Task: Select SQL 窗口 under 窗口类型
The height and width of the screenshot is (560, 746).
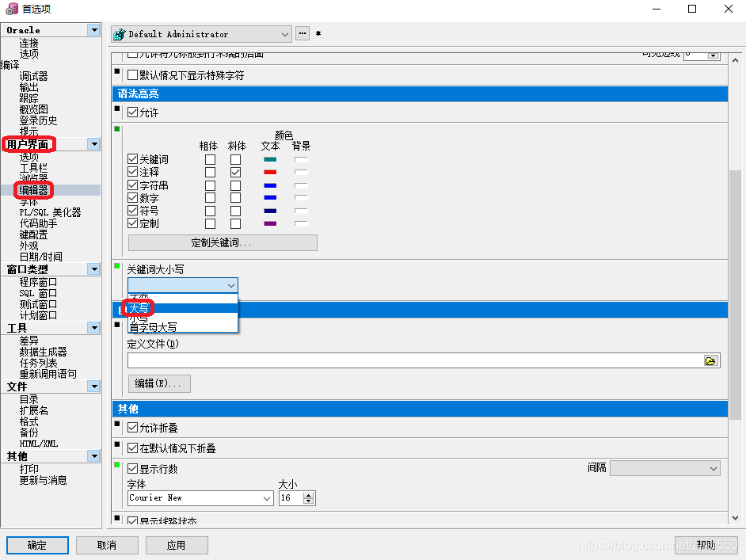Action: (x=38, y=293)
